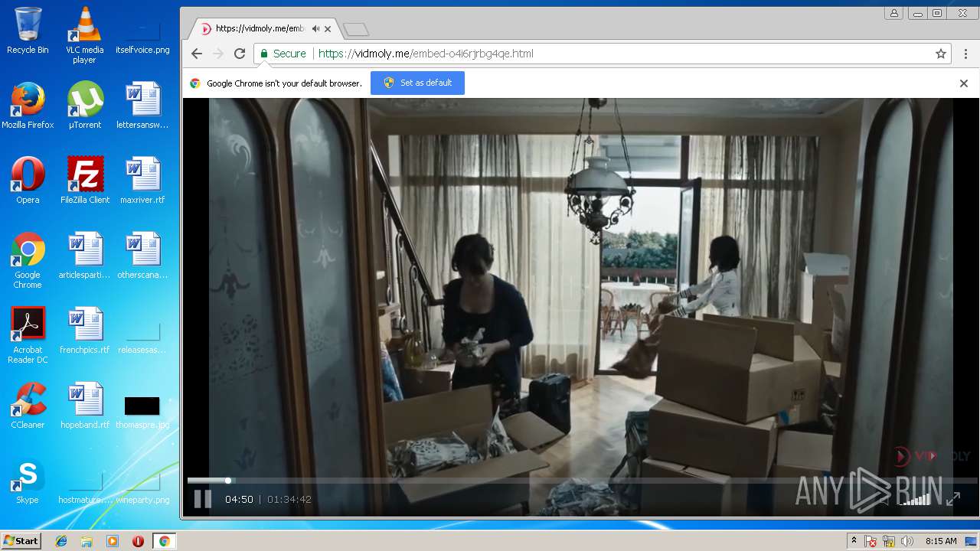The image size is (980, 551).
Task: Select the maxriver.rtf document
Action: pyautogui.click(x=142, y=181)
